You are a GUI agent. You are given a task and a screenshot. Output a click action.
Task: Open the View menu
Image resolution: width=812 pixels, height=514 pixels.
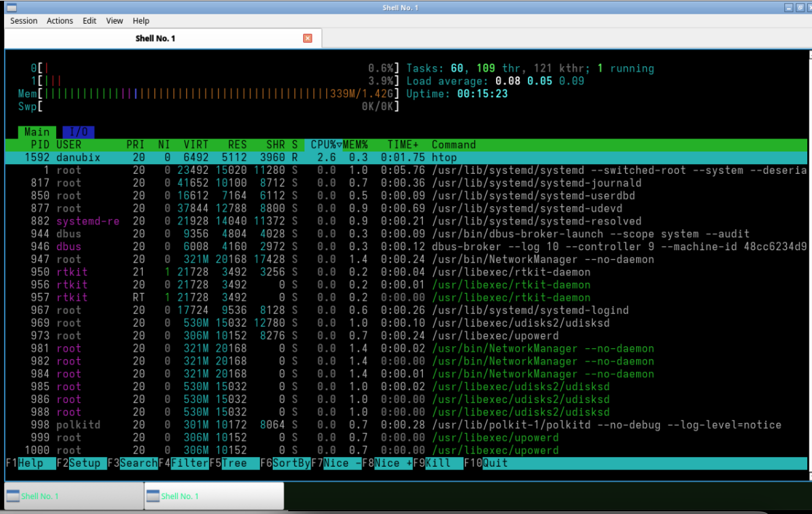pyautogui.click(x=114, y=21)
